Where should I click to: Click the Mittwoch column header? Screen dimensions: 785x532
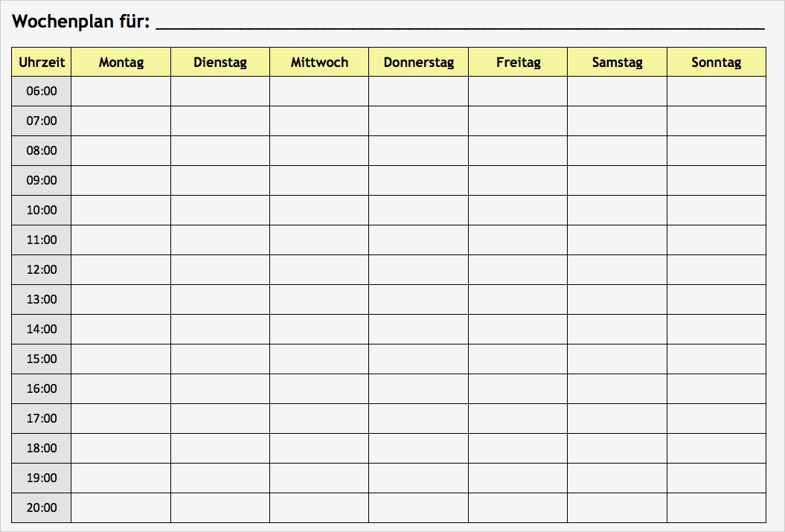(x=319, y=63)
